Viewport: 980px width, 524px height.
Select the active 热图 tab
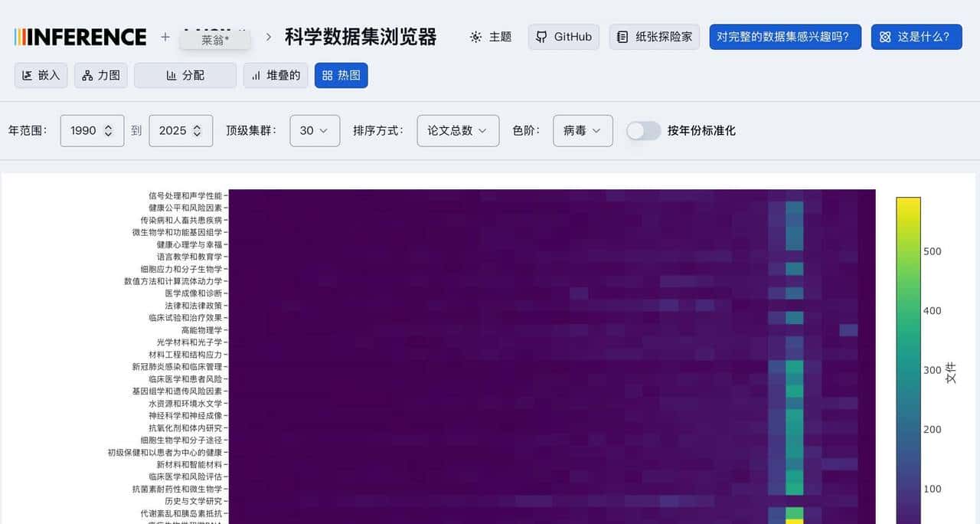tap(341, 75)
